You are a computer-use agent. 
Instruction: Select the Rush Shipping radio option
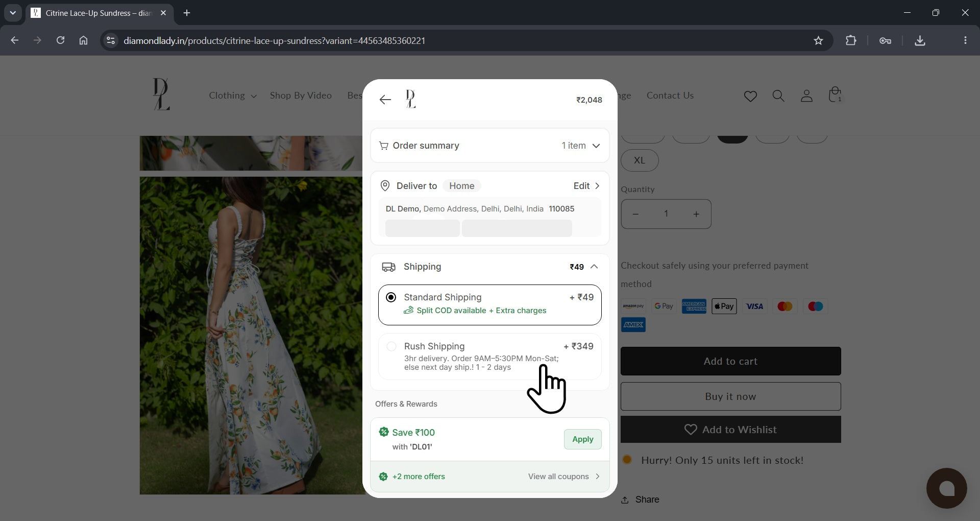pyautogui.click(x=391, y=346)
